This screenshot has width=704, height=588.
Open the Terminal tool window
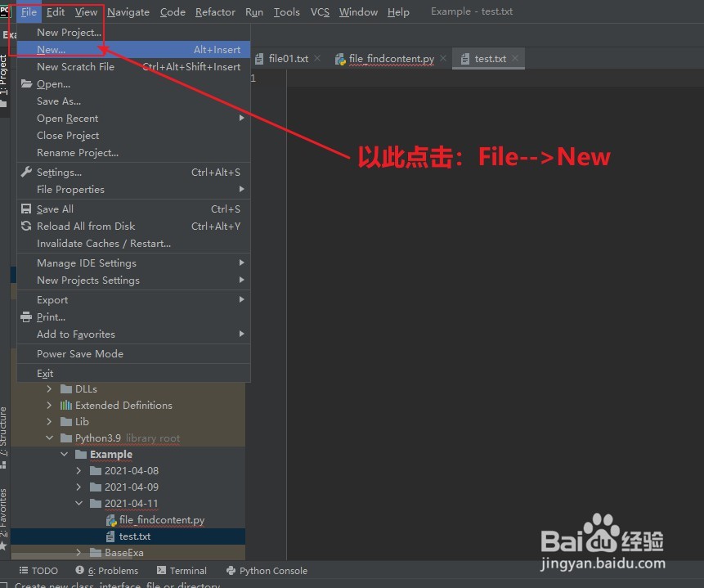pyautogui.click(x=182, y=570)
